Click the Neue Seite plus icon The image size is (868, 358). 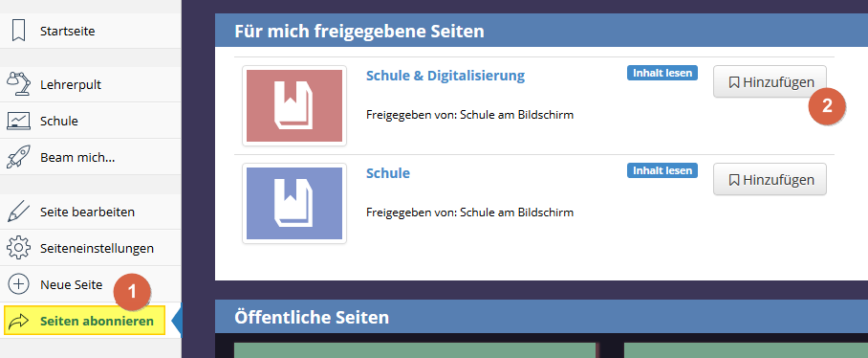pyautogui.click(x=18, y=284)
